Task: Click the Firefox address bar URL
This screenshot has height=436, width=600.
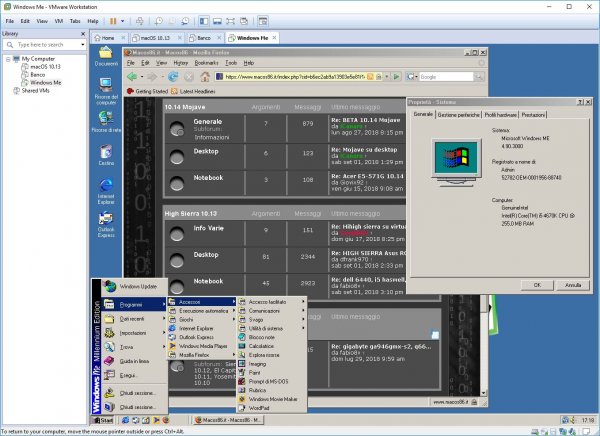Action: (295, 77)
